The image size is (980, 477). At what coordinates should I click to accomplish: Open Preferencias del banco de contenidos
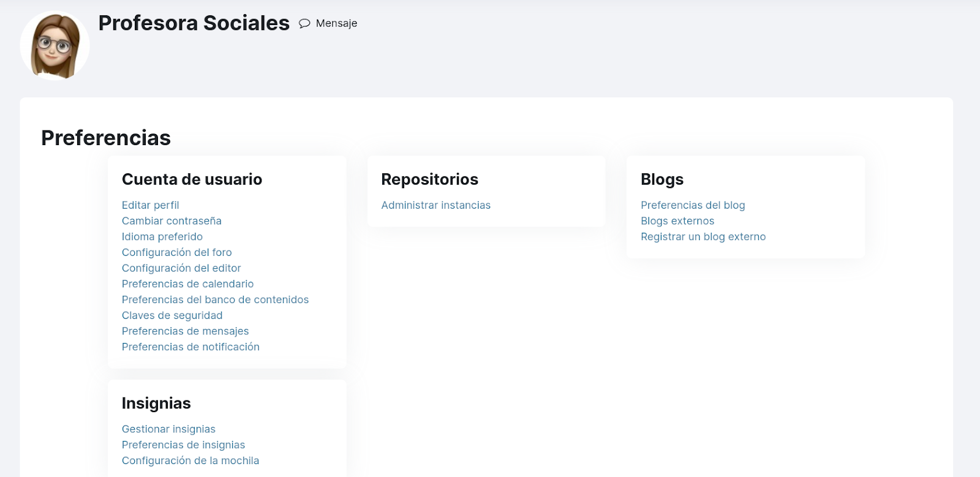[x=215, y=299]
